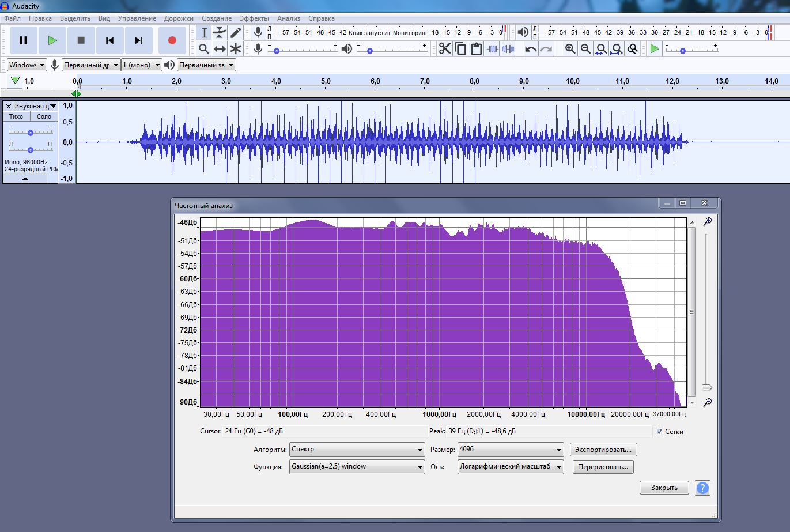Click the Skip to Start button

(x=109, y=40)
